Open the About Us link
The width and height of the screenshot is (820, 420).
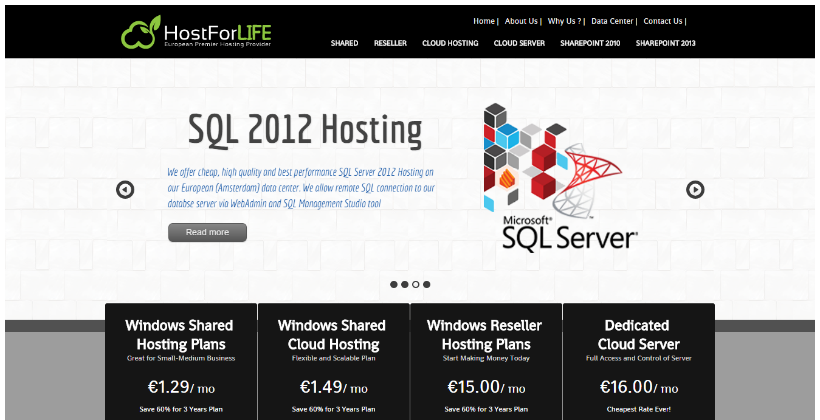[x=521, y=21]
